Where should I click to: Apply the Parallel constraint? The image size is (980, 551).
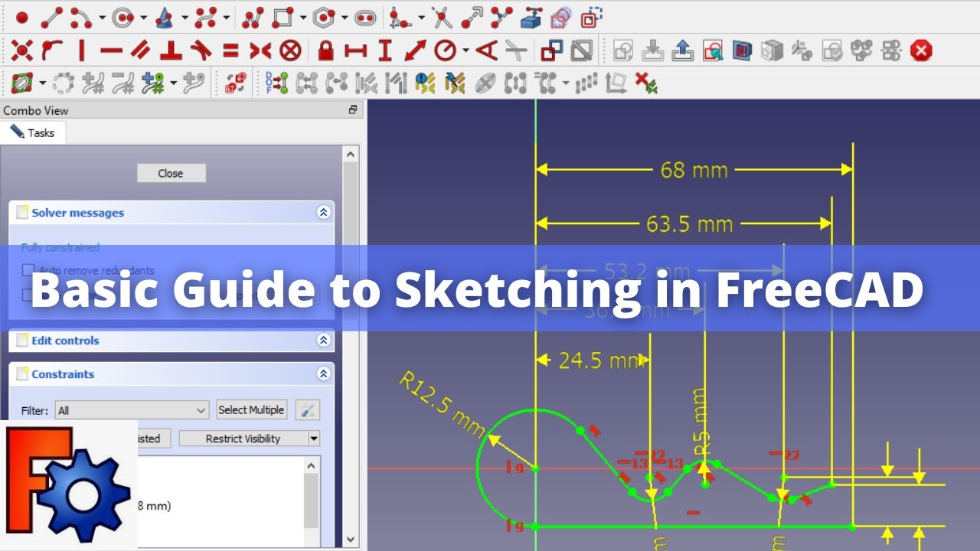tap(141, 51)
